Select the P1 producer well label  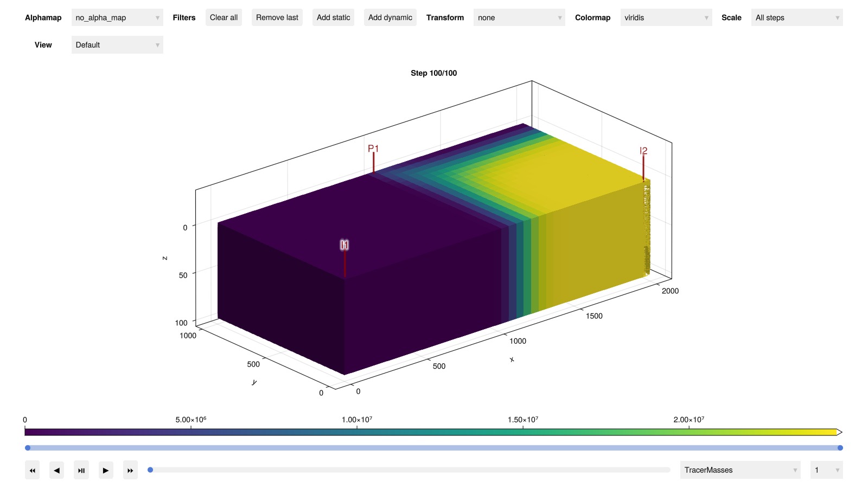tap(373, 149)
